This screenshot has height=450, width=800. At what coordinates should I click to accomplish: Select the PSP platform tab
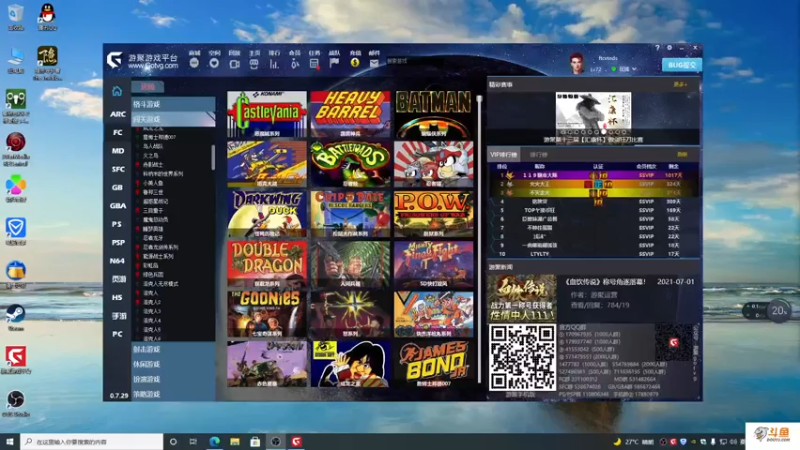pyautogui.click(x=118, y=242)
